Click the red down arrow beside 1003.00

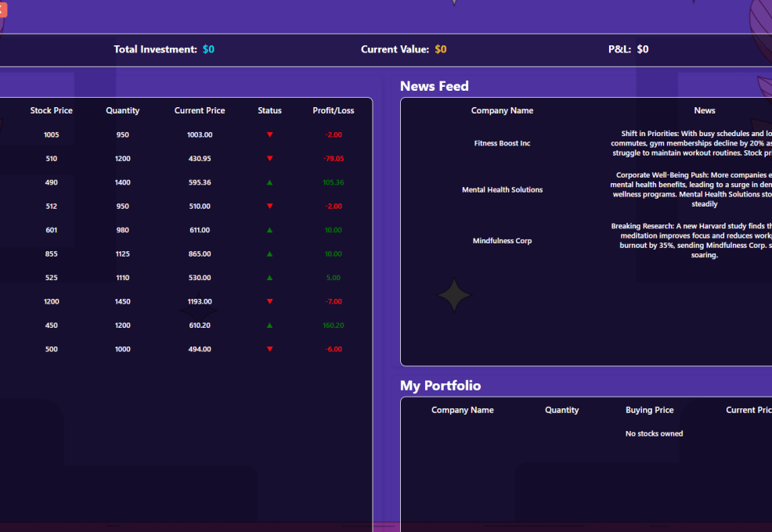tap(269, 135)
